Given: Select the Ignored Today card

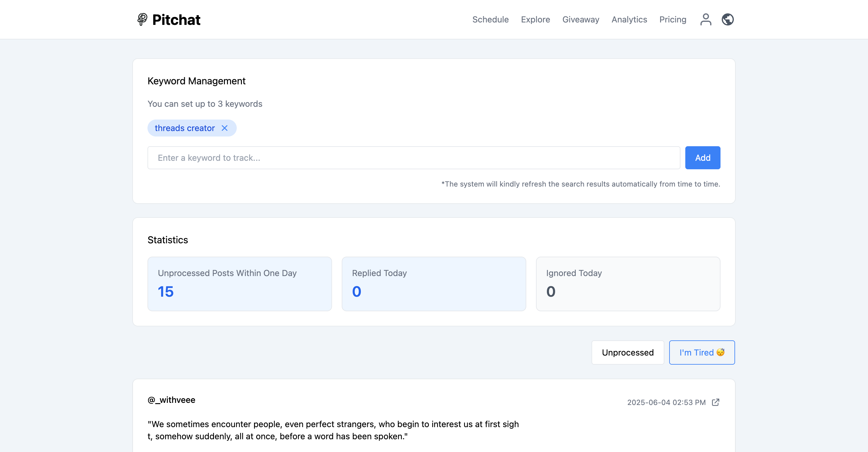Looking at the screenshot, I should pos(628,284).
